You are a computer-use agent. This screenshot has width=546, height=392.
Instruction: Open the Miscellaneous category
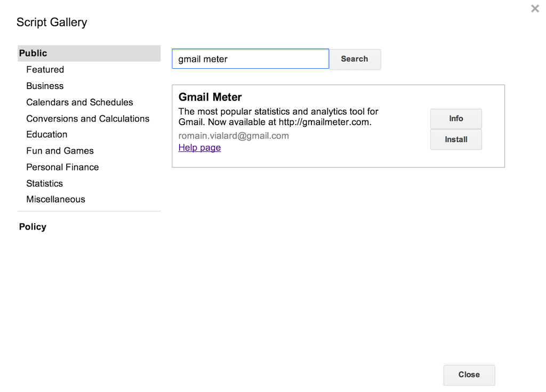click(55, 199)
